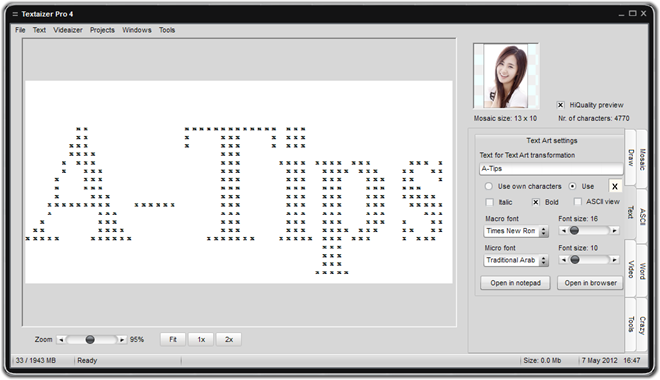Viewport: 660px width, 380px height.
Task: Click the window menu icon beside Textaizer Pro 4
Action: 15,14
